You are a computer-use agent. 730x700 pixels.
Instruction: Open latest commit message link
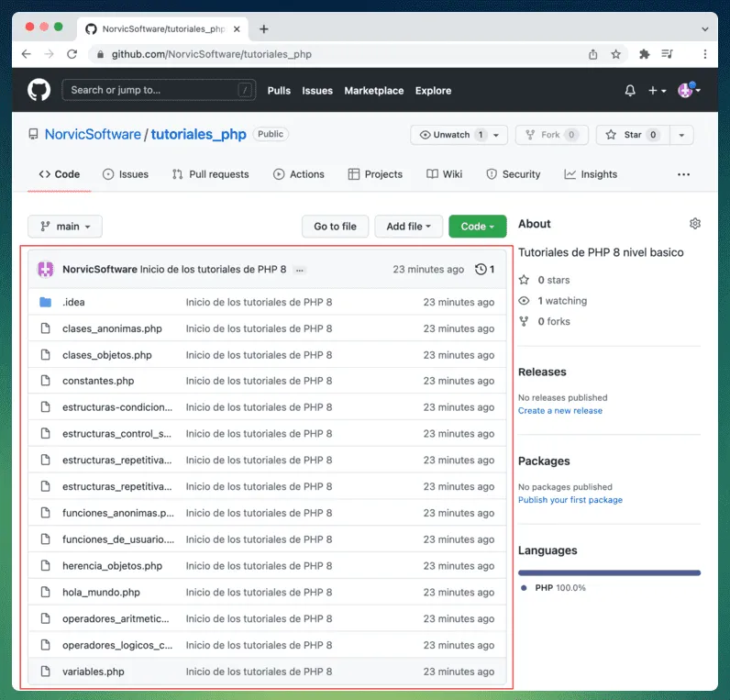214,269
